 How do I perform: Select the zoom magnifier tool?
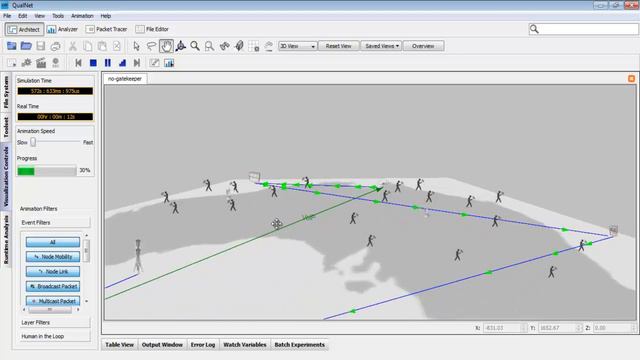click(195, 46)
